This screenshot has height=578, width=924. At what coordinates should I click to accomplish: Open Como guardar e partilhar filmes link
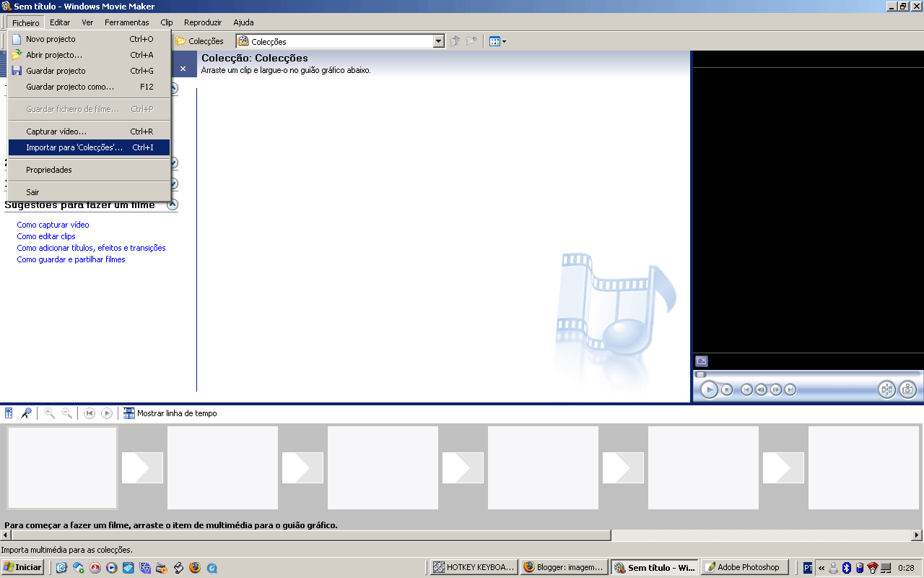(71, 259)
